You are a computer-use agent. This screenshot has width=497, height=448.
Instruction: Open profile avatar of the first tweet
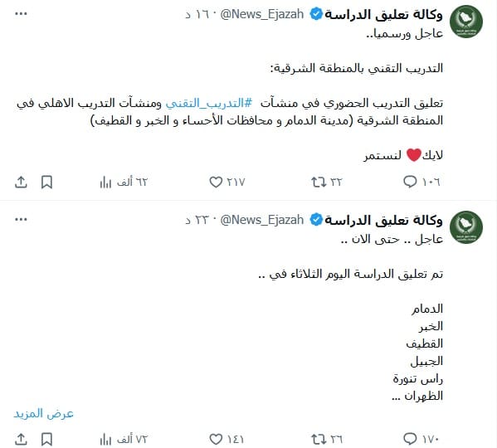[x=466, y=22]
